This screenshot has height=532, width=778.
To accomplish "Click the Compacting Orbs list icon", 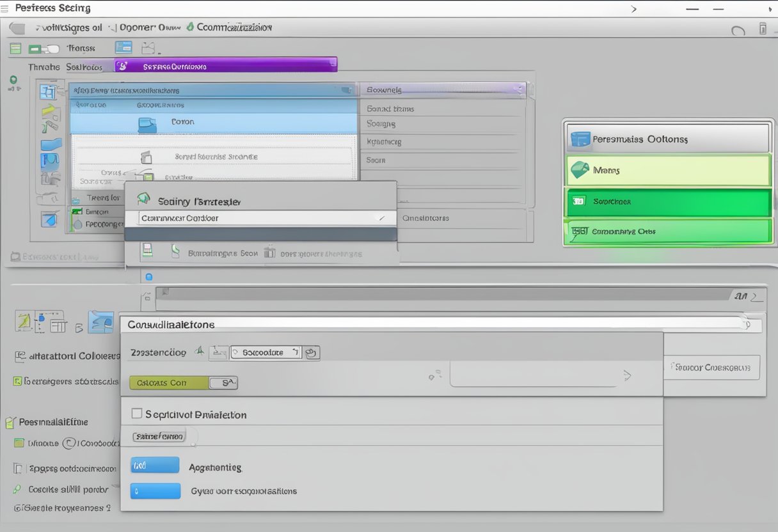I will [x=580, y=231].
